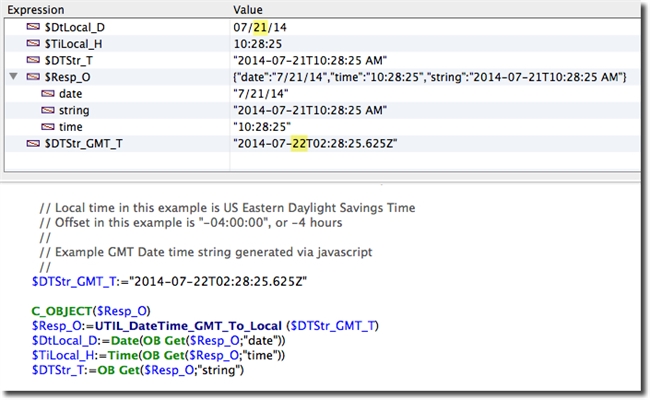Click the Expression column header
The image size is (650, 400).
point(36,7)
